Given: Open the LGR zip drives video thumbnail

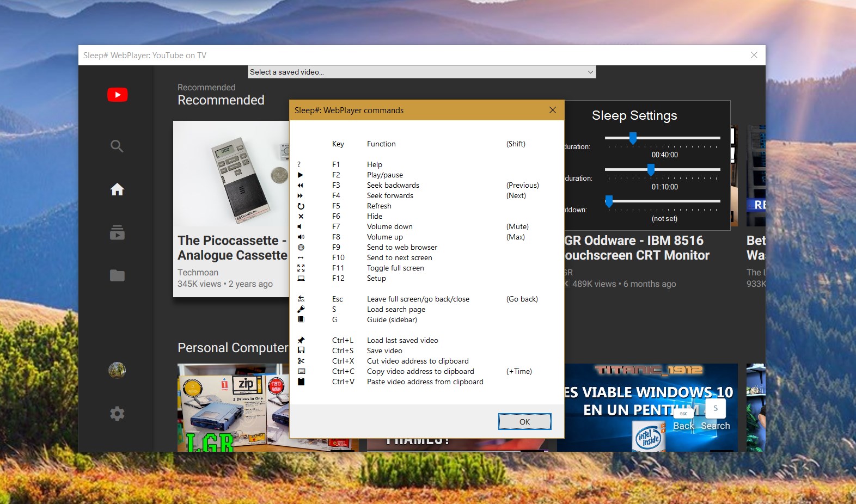Looking at the screenshot, I should click(x=233, y=408).
